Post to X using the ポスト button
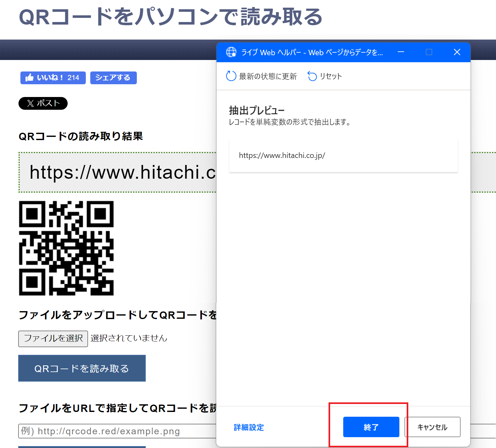Screen dimensions: 496x448 [x=43, y=103]
